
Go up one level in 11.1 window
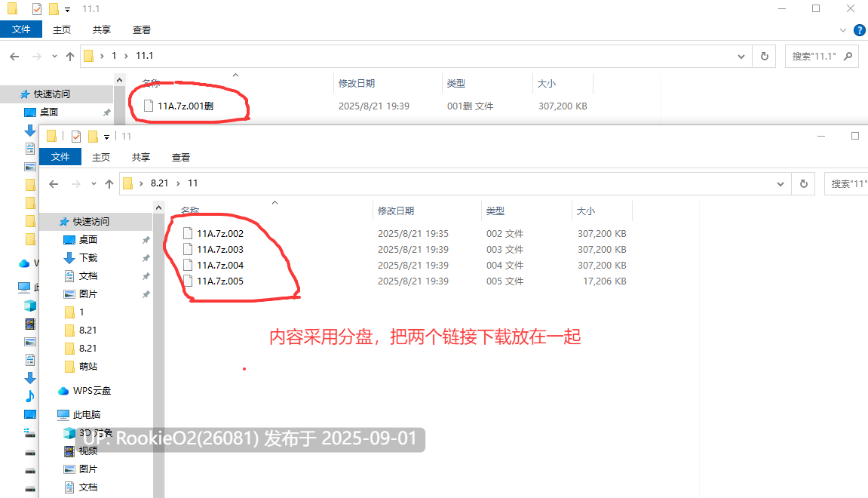(x=69, y=56)
